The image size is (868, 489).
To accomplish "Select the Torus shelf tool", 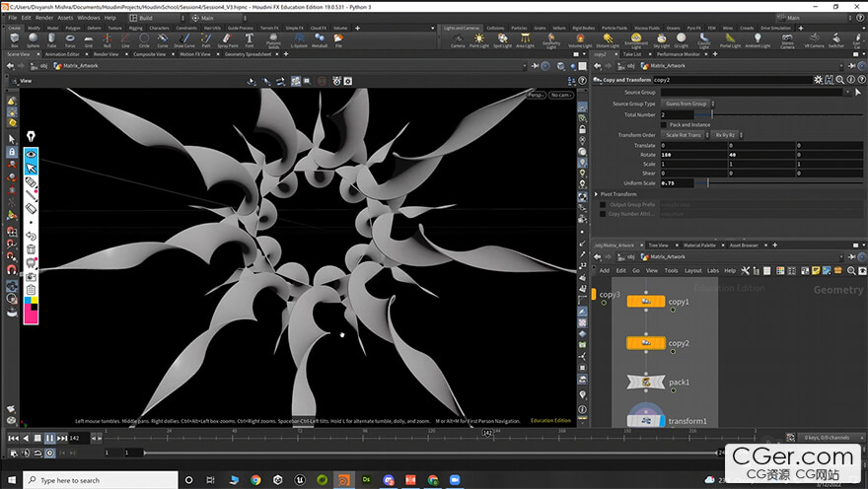I will (70, 39).
